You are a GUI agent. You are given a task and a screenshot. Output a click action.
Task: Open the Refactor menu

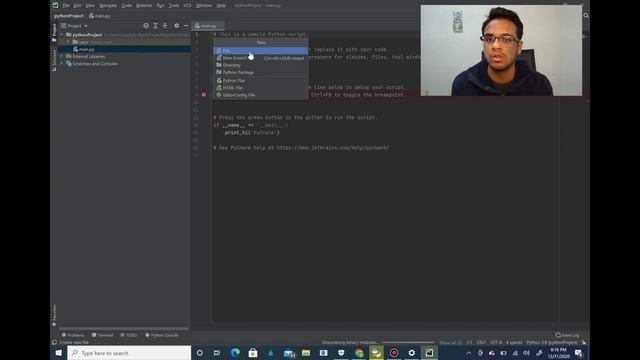[144, 6]
